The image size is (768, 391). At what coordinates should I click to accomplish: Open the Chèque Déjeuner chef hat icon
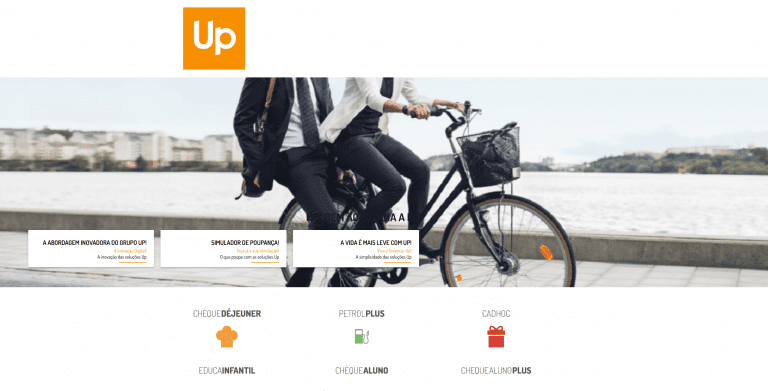tap(227, 337)
